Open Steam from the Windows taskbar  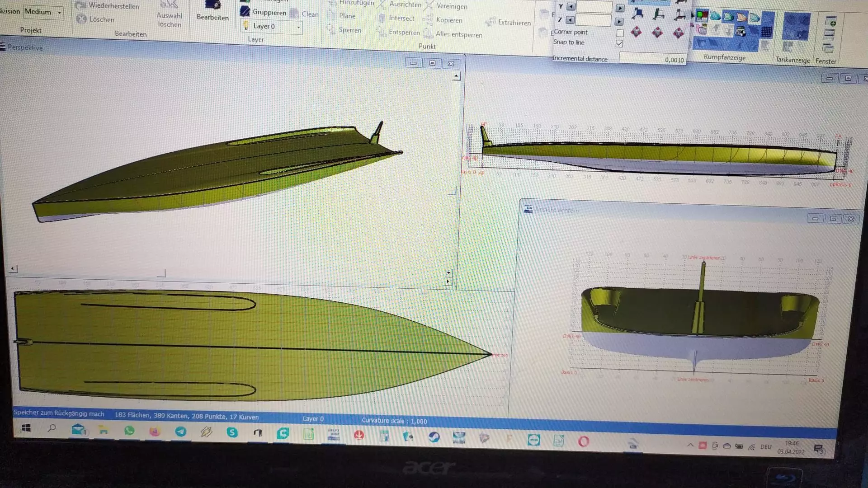[x=434, y=437]
